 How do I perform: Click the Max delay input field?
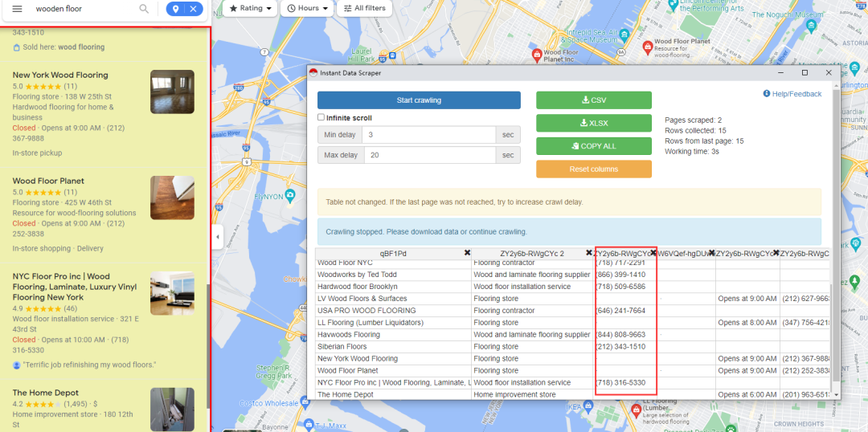pos(428,155)
